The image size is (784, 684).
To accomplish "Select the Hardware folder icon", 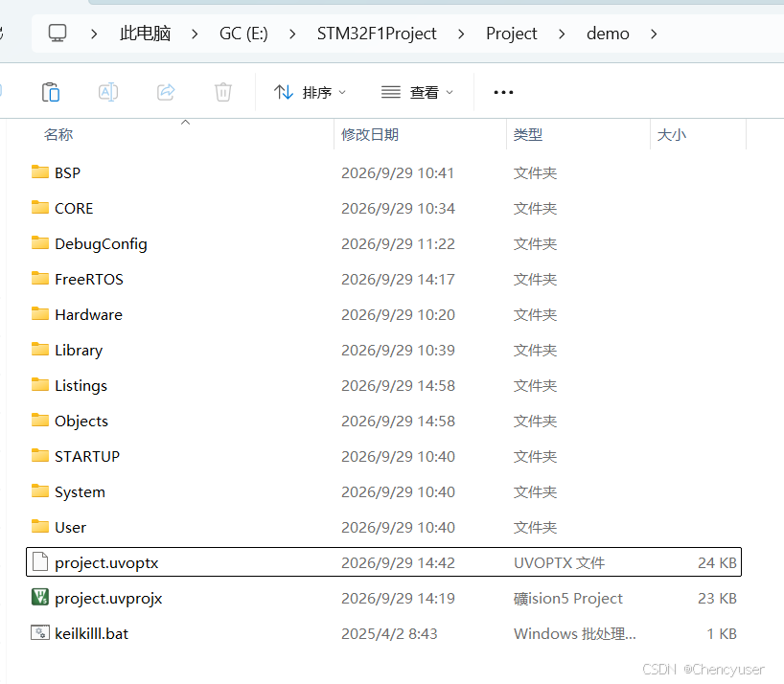I will tap(40, 314).
